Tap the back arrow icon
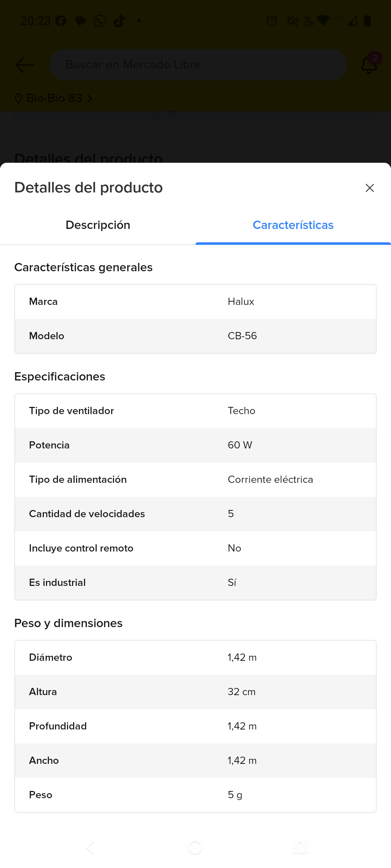 click(x=25, y=65)
